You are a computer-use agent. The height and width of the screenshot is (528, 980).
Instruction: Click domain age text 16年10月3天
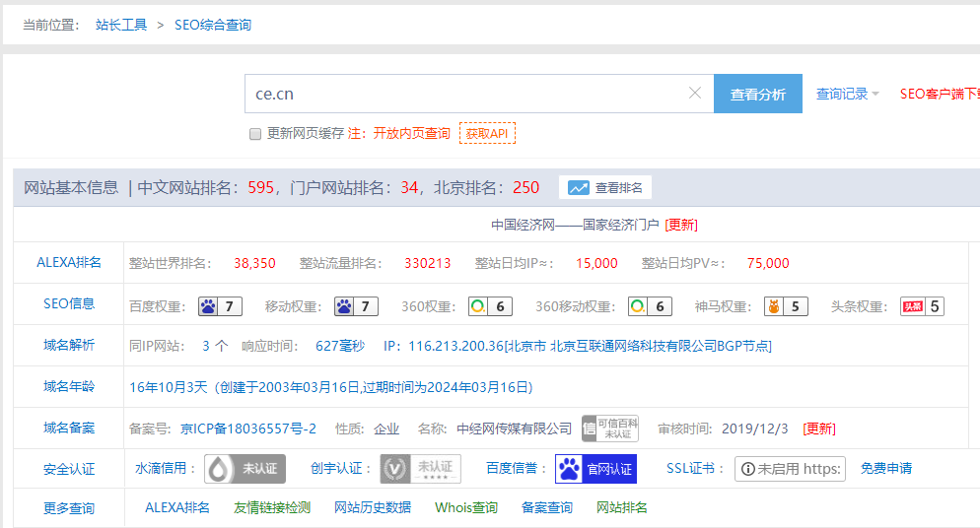pyautogui.click(x=169, y=387)
